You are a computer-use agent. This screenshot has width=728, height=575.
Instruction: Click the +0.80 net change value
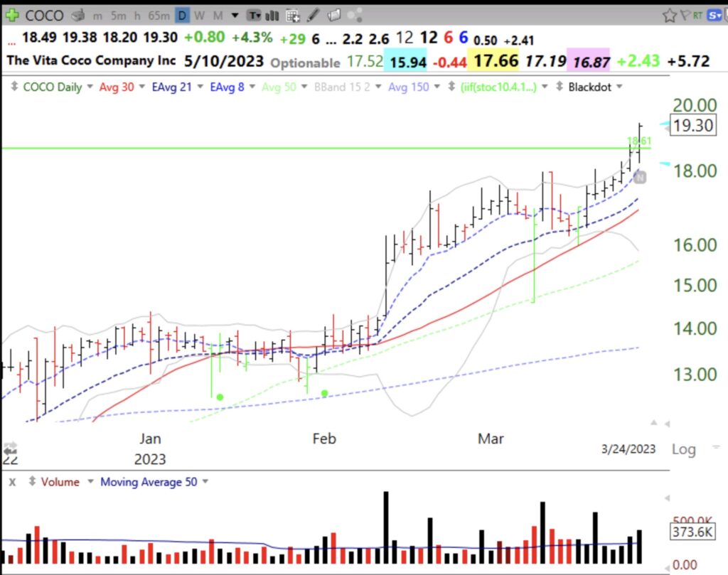point(204,37)
